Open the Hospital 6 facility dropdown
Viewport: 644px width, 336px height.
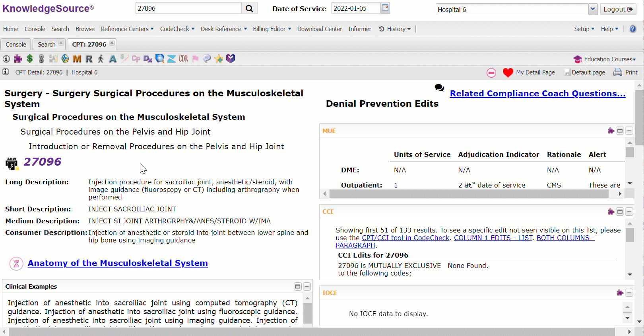pyautogui.click(x=593, y=9)
